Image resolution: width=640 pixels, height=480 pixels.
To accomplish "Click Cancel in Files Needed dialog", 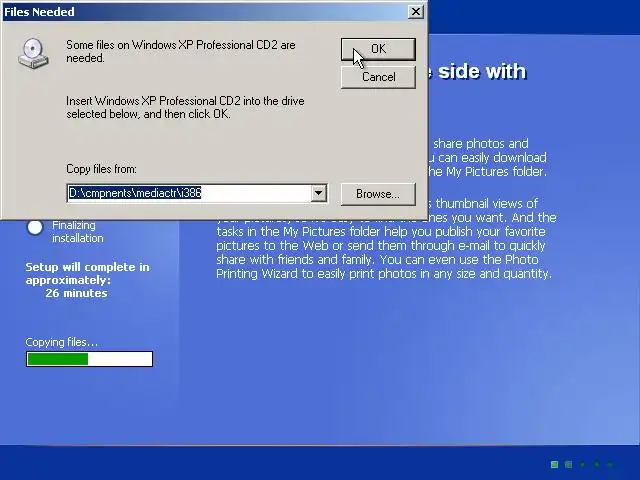I will (378, 77).
